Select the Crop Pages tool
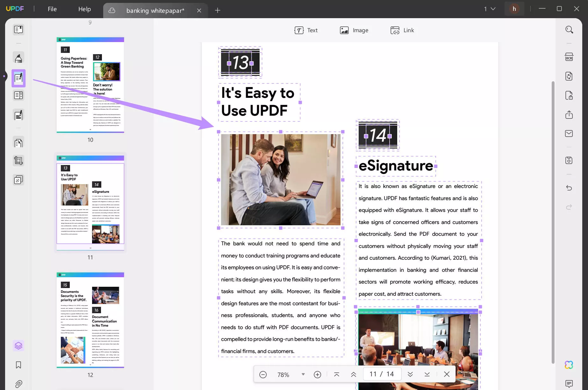Screen dimensions: 588x390 pyautogui.click(x=18, y=161)
